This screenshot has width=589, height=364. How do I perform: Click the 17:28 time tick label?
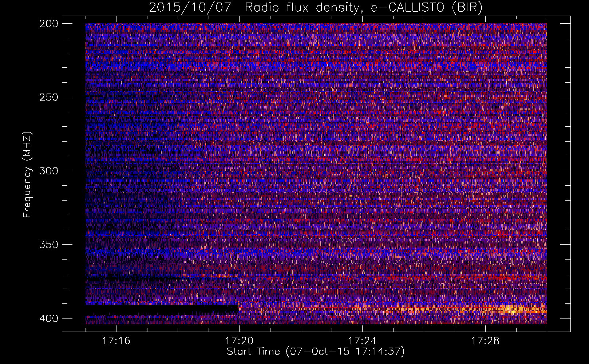pyautogui.click(x=485, y=341)
